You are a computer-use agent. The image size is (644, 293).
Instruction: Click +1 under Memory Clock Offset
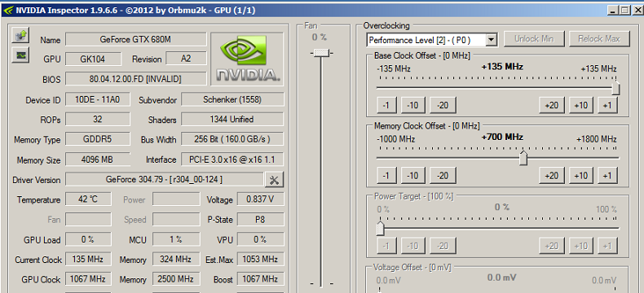[x=607, y=175]
